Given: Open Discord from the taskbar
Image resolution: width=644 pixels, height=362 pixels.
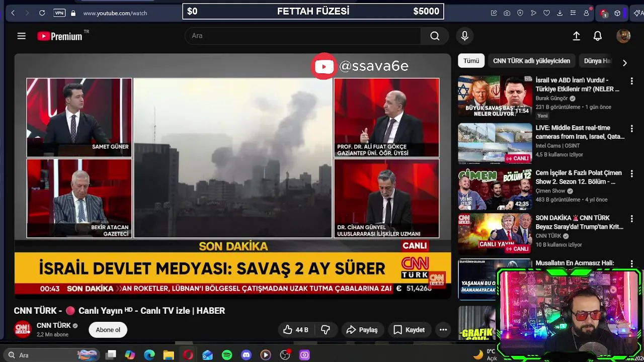Looking at the screenshot, I should pyautogui.click(x=246, y=355).
